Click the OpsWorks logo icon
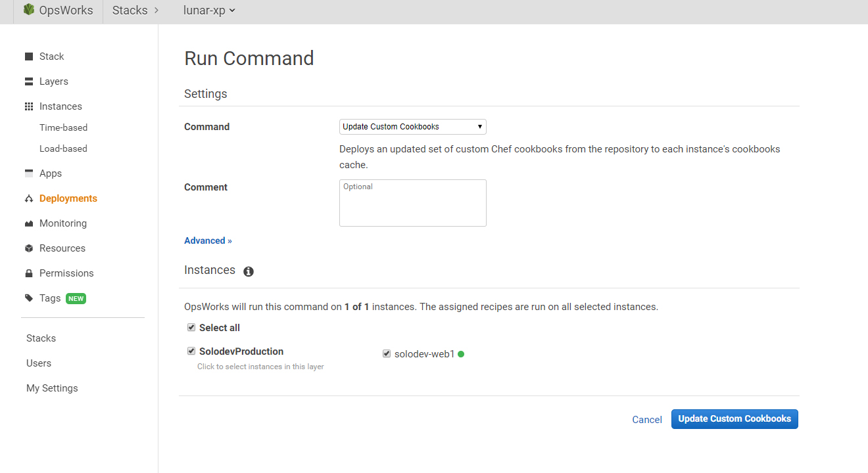Viewport: 868px width, 473px height. tap(28, 10)
